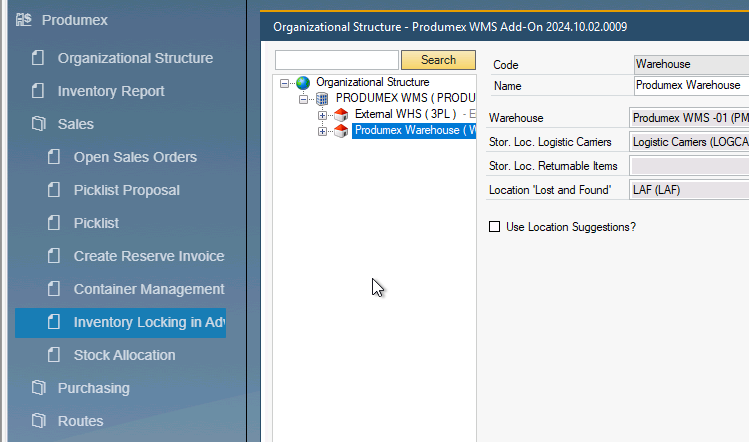749x442 pixels.
Task: Click the Picklist Proposal document icon
Action: (x=54, y=190)
